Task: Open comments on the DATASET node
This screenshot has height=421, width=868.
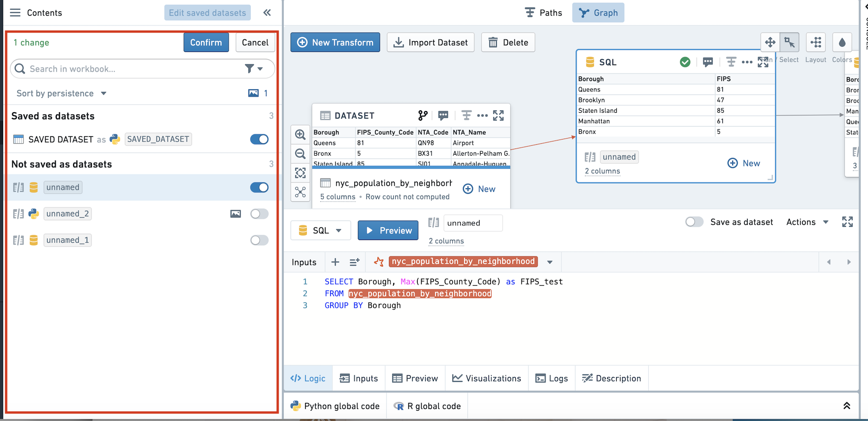Action: point(443,116)
